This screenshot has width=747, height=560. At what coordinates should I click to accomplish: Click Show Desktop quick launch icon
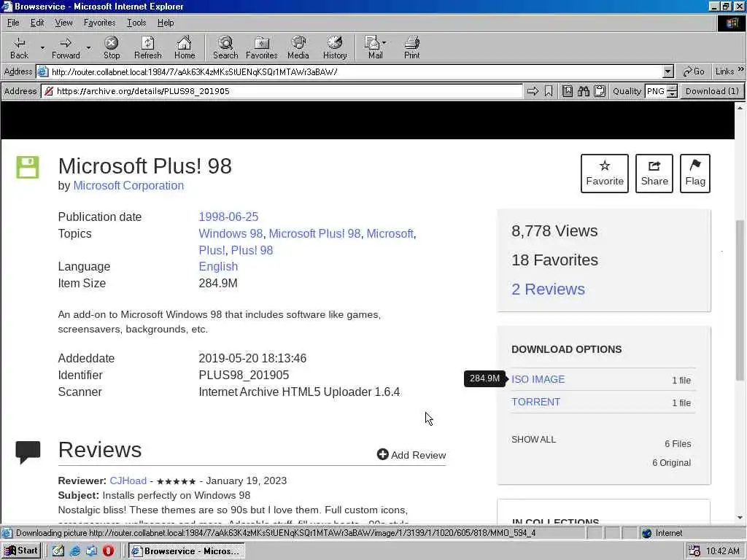click(x=58, y=551)
